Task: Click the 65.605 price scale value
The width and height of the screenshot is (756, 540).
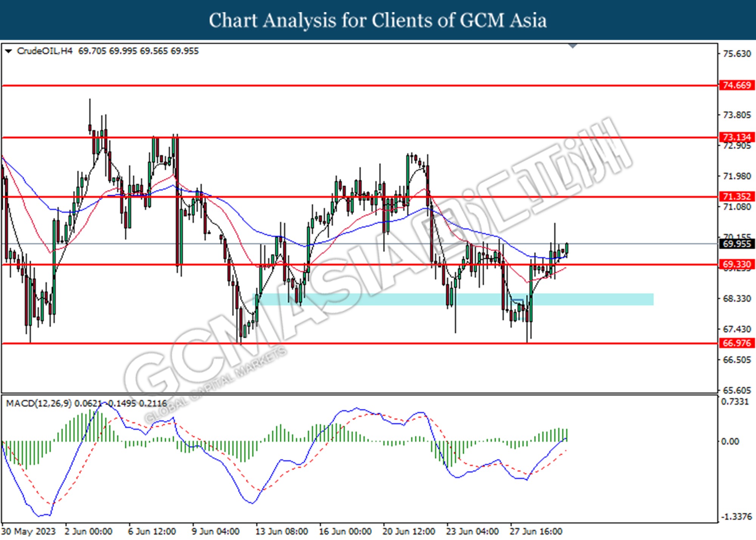Action: pos(736,390)
